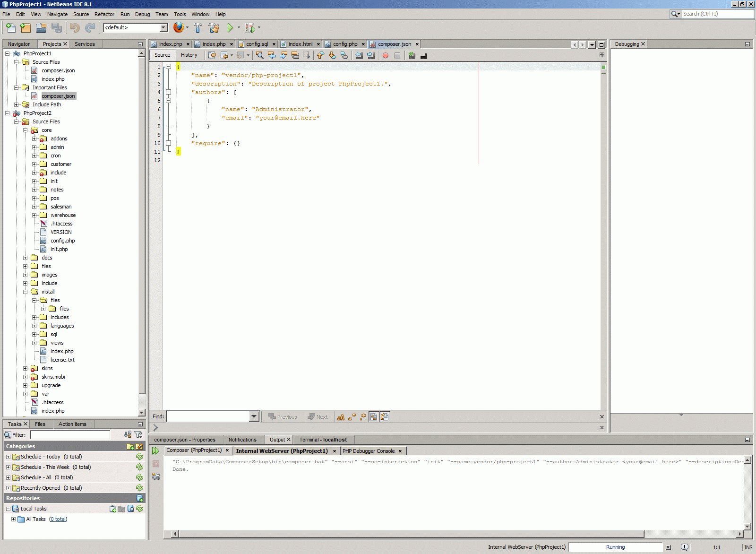
Task: Toggle Regular Expression in find bar
Action: 363,417
